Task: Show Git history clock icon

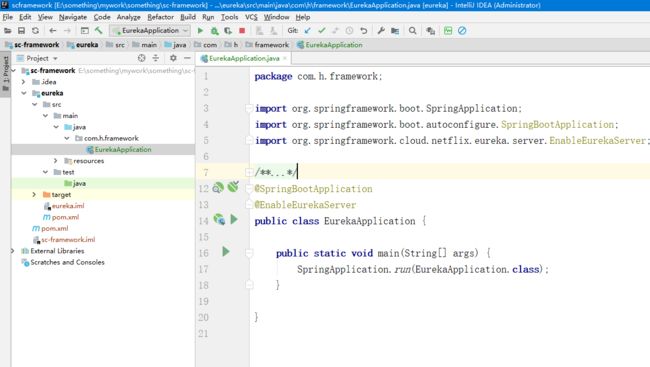Action: pos(349,31)
